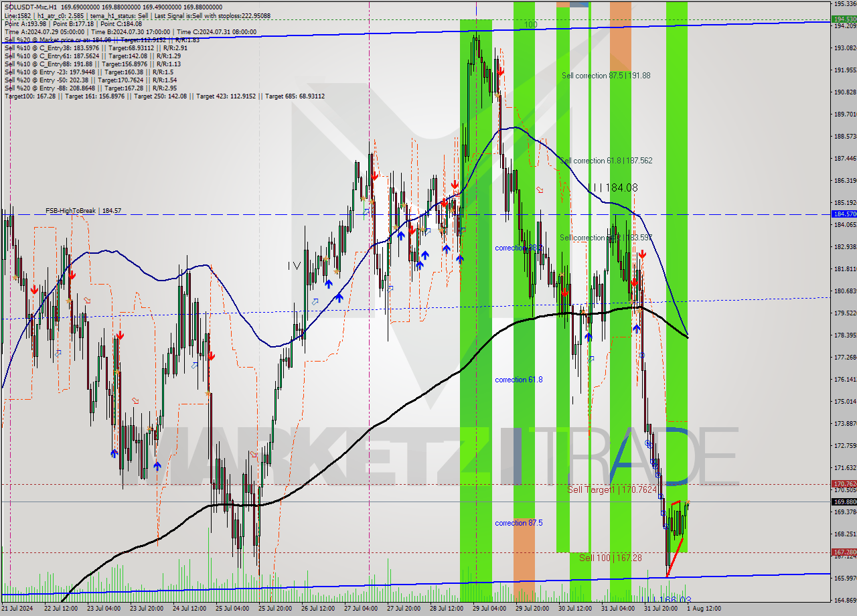Click 168.251 on the price axis

[845, 534]
